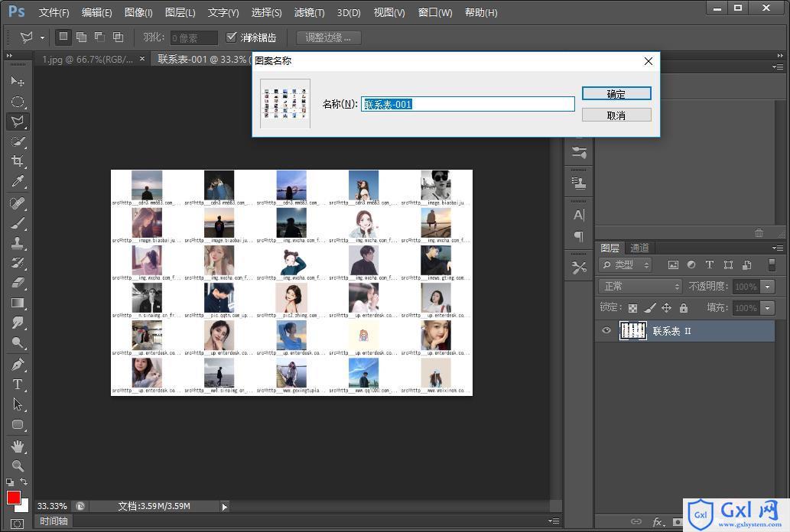Select the Crop tool
This screenshot has width=790, height=532.
[x=18, y=161]
